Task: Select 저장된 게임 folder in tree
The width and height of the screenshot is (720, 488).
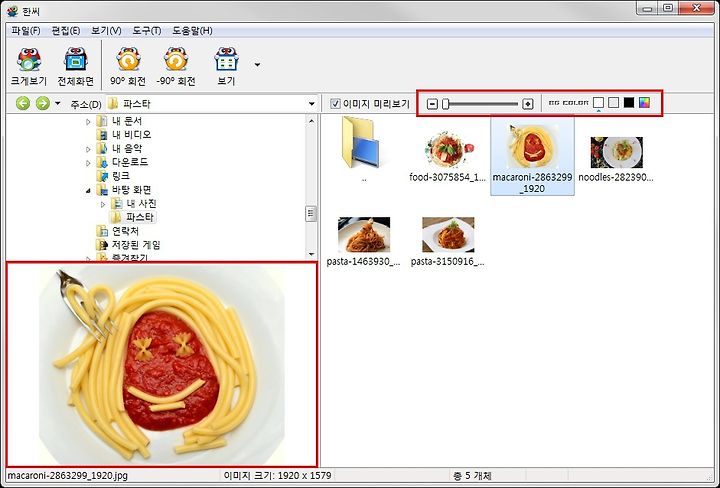Action: click(136, 245)
